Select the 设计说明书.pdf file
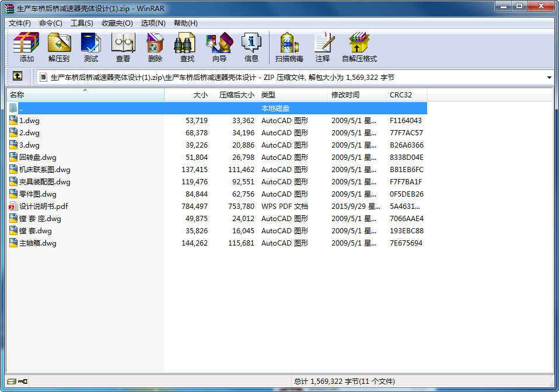Image resolution: width=559 pixels, height=392 pixels. pos(44,206)
